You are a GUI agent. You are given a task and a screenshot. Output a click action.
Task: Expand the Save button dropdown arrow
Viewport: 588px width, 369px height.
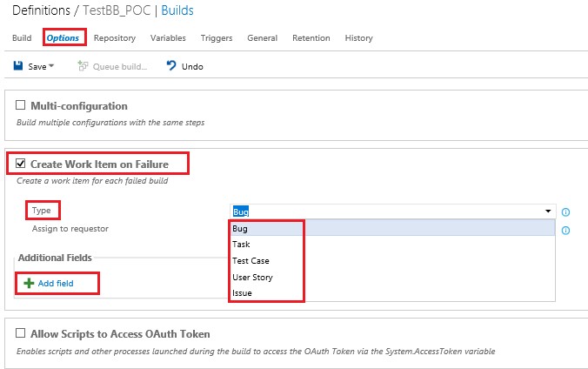[51, 66]
